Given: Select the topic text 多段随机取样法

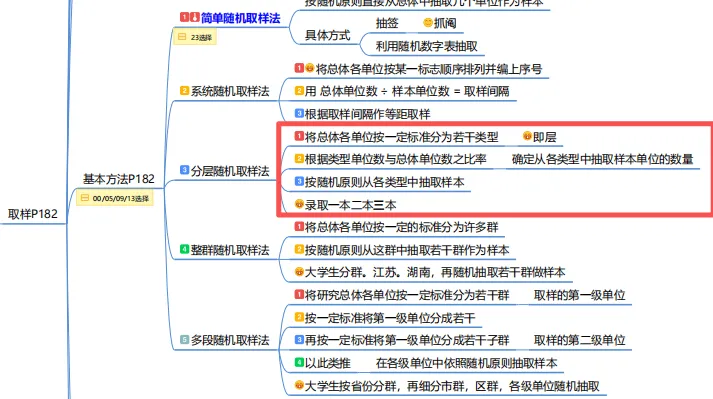Looking at the screenshot, I should click(x=230, y=340).
